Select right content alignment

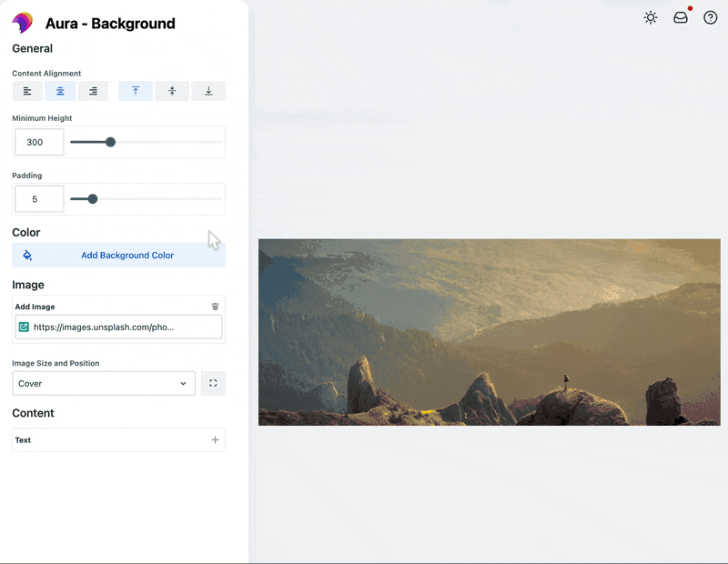(x=93, y=91)
